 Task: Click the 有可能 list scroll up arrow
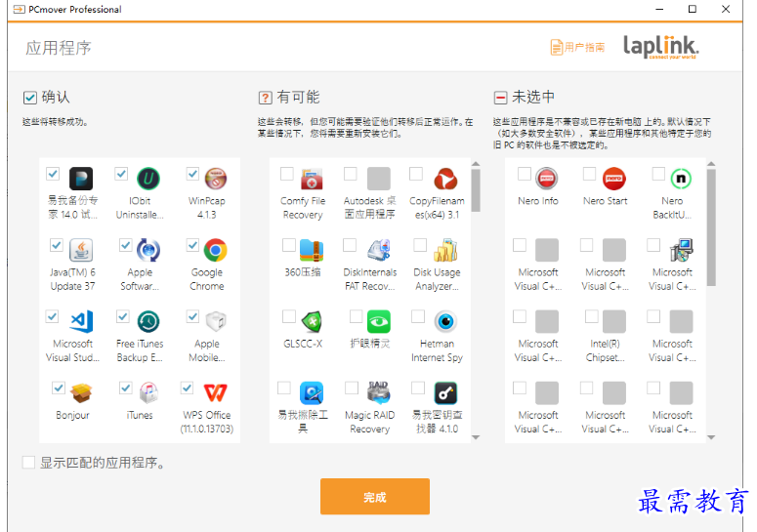pyautogui.click(x=476, y=164)
